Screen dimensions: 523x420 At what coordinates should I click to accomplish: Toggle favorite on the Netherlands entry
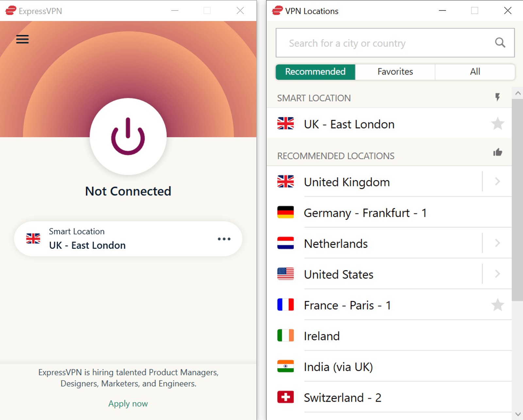point(498,243)
